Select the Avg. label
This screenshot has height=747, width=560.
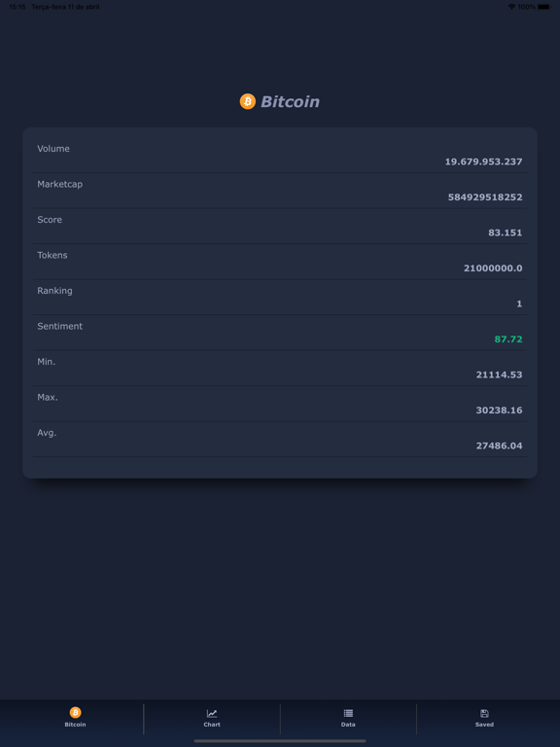[x=47, y=433]
